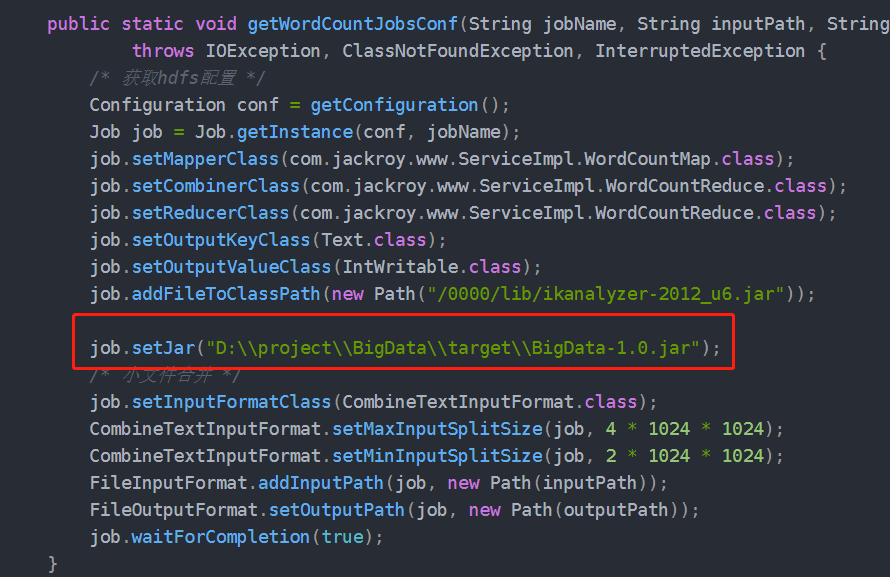Click the setJar method name
Image resolution: width=891 pixels, height=577 pixels.
click(x=164, y=348)
